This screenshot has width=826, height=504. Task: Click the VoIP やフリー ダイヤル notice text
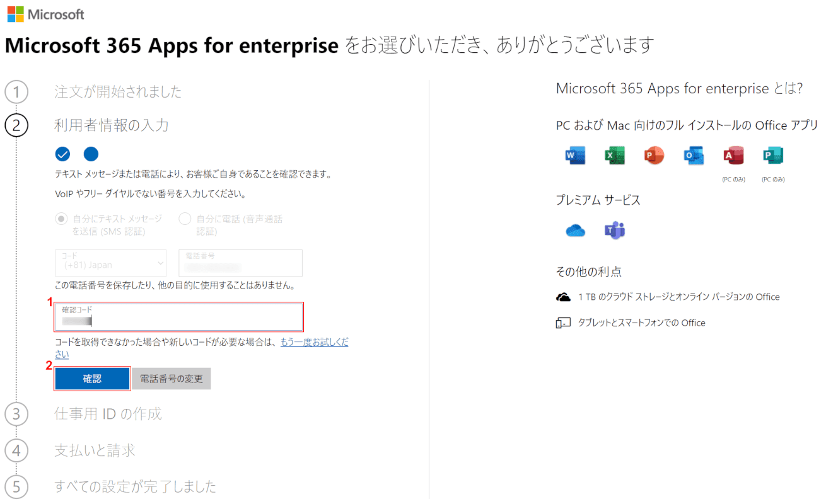click(x=150, y=193)
